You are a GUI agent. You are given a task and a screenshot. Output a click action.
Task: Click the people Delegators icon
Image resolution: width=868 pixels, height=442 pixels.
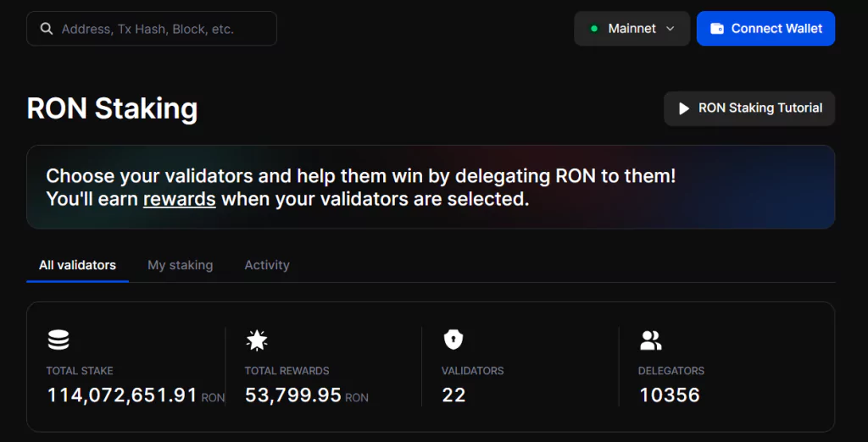[650, 340]
